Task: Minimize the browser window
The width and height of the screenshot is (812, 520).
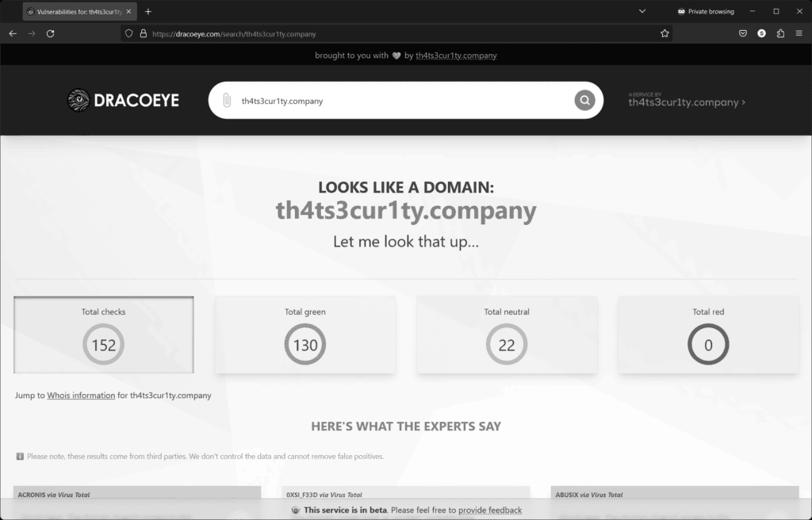Action: [753, 11]
